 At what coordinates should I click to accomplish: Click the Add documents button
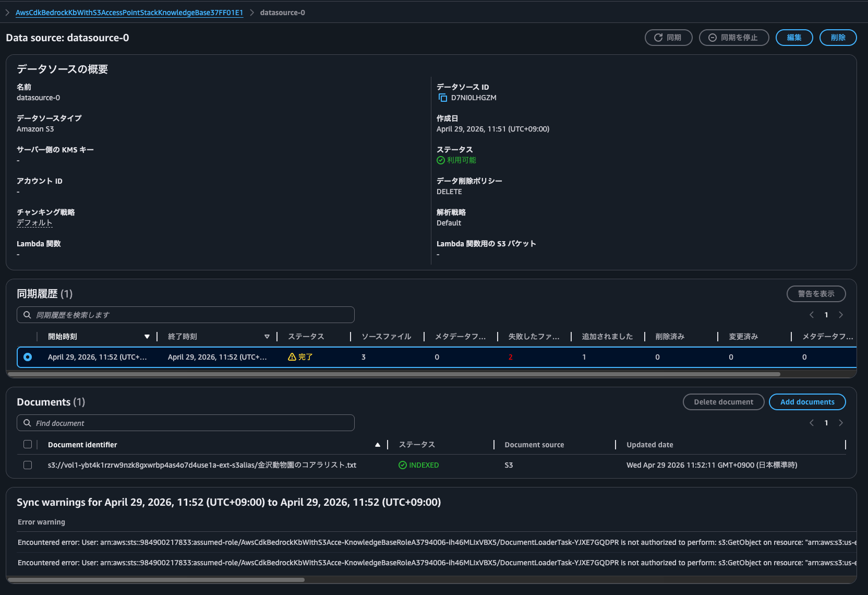pyautogui.click(x=807, y=402)
